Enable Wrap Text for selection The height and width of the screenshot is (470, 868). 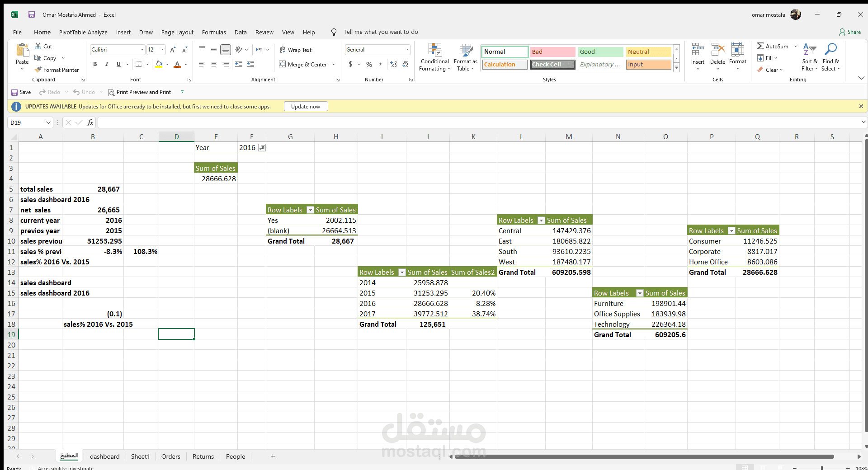click(296, 50)
